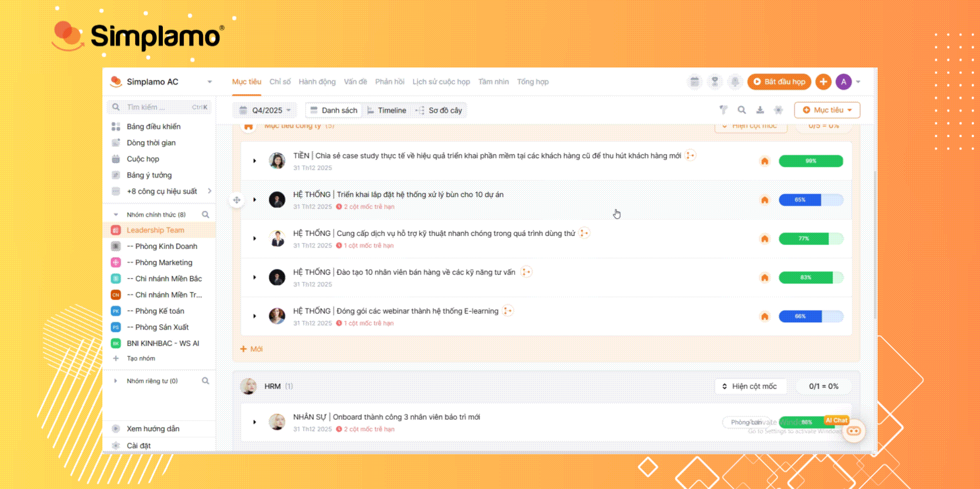Click the orange plus quick-add button

(823, 82)
